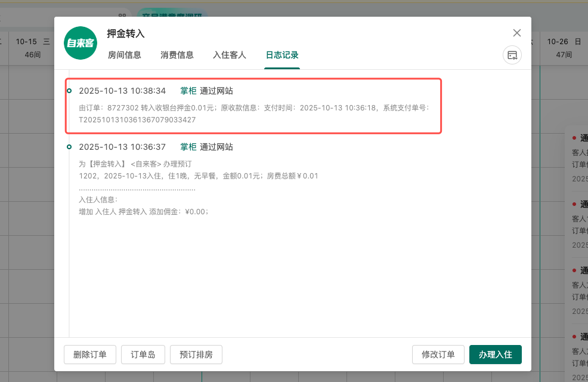
Task: Click the 入住人信息 heading in the log
Action: click(x=98, y=200)
